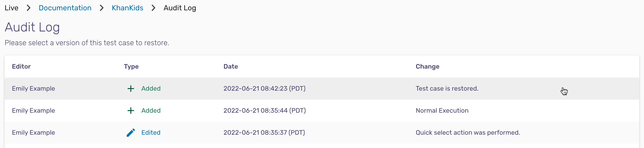Click the Live breadcrumb item

click(x=11, y=8)
